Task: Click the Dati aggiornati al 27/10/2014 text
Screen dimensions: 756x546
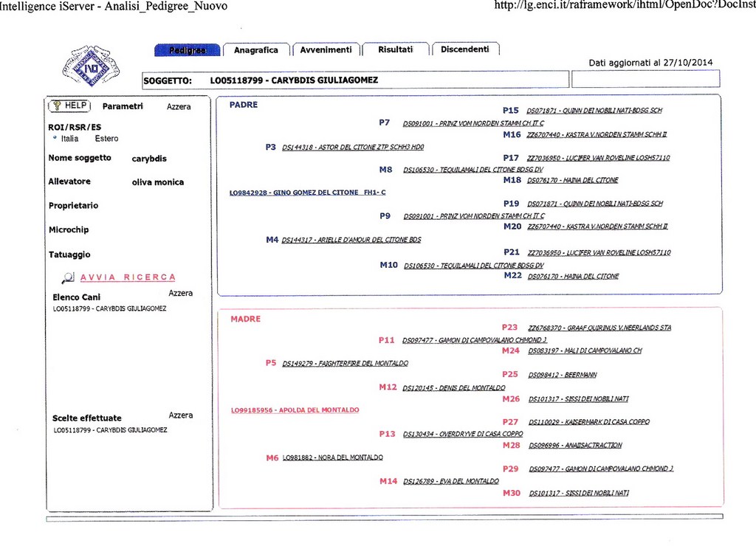Action: pos(650,63)
